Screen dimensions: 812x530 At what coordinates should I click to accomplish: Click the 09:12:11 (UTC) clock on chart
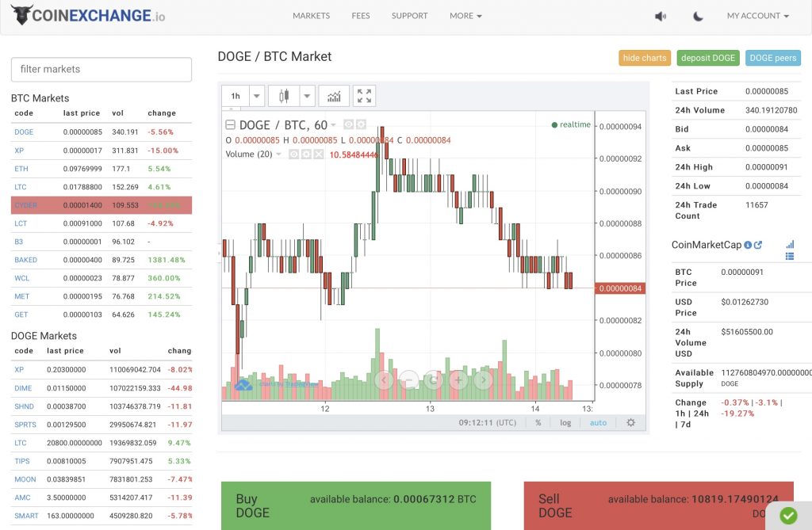pos(488,423)
